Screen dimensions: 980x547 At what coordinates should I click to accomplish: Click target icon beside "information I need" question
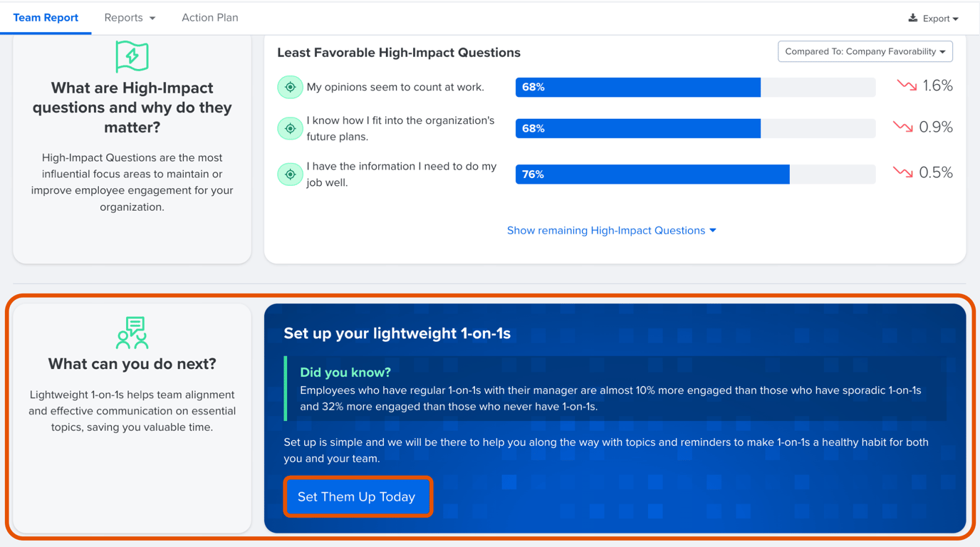click(x=290, y=174)
